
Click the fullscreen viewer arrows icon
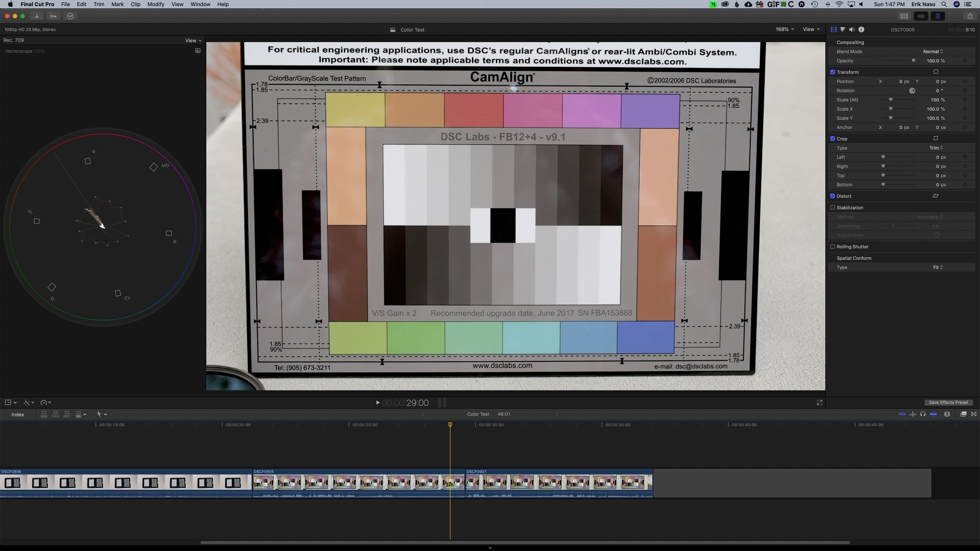pyautogui.click(x=820, y=403)
